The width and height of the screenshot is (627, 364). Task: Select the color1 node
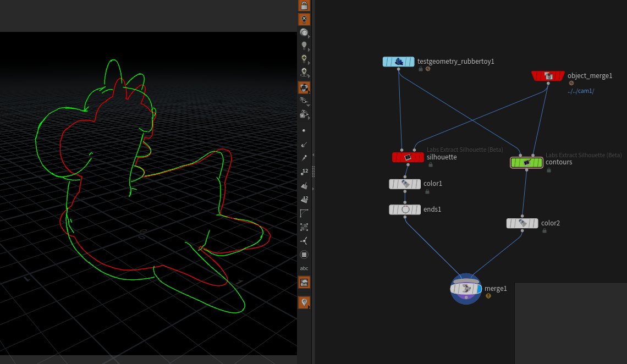coord(405,184)
